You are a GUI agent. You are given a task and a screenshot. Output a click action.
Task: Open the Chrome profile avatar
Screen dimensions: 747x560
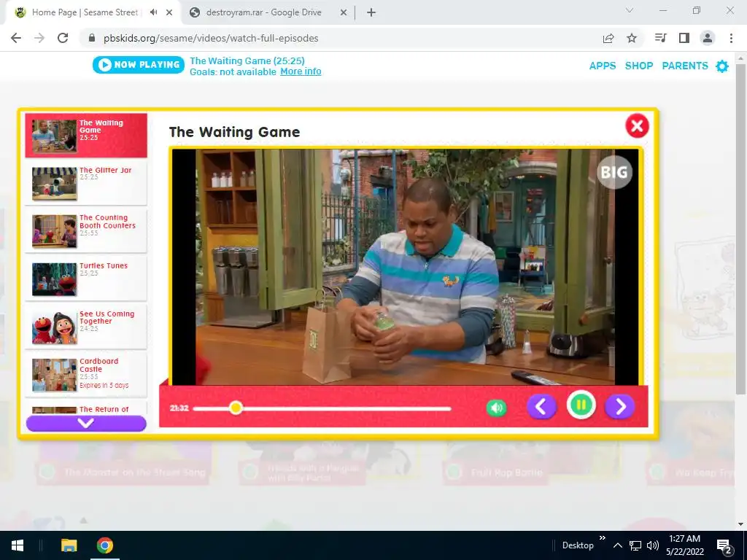pos(708,38)
